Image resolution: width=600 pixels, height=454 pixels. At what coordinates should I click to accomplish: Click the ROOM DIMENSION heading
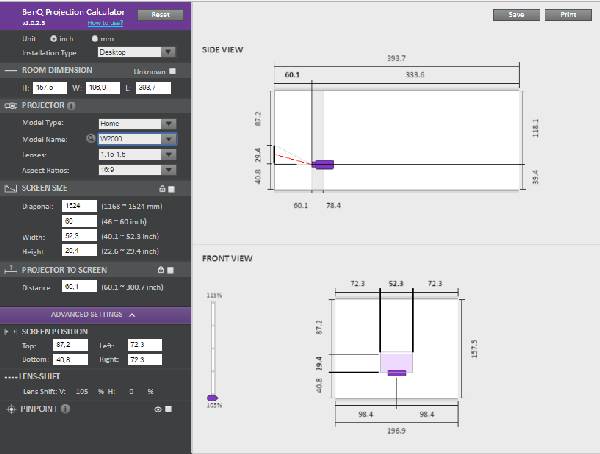(57, 70)
